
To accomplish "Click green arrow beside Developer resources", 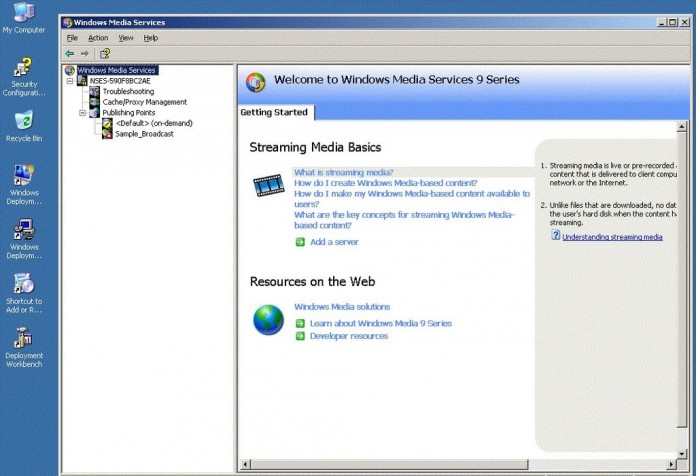I will point(301,336).
